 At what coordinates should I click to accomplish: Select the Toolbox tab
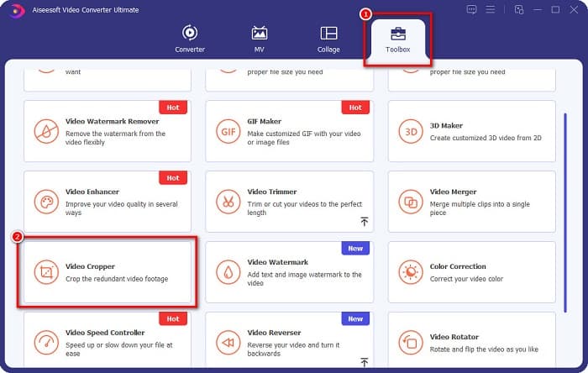[396, 39]
